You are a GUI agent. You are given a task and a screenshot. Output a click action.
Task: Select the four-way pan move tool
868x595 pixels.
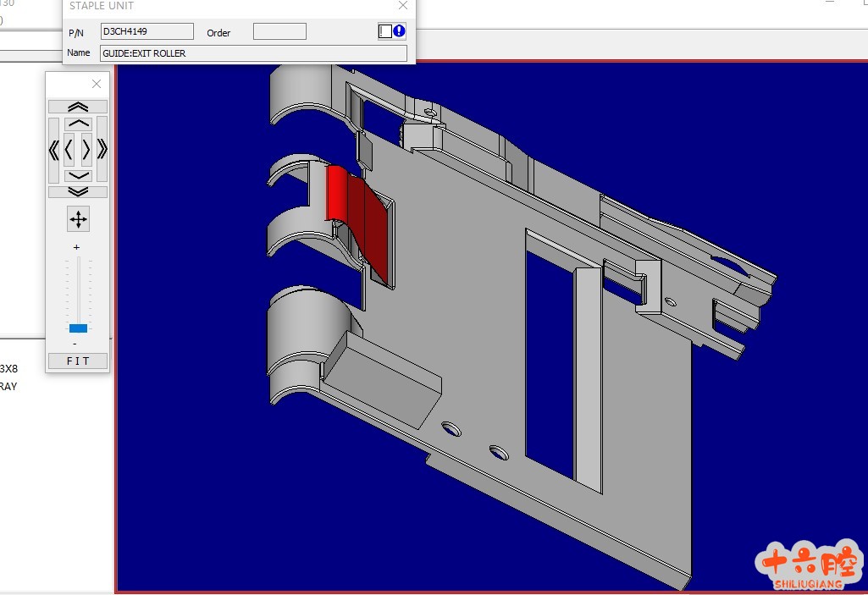point(78,220)
